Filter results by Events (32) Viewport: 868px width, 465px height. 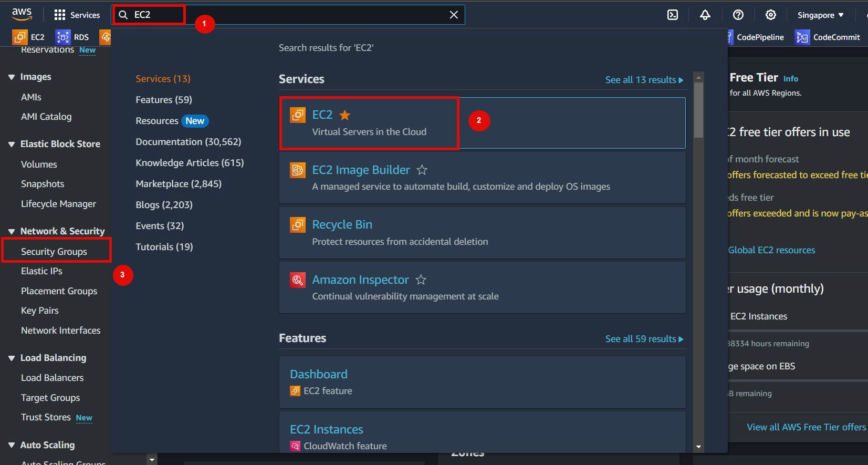(x=160, y=226)
